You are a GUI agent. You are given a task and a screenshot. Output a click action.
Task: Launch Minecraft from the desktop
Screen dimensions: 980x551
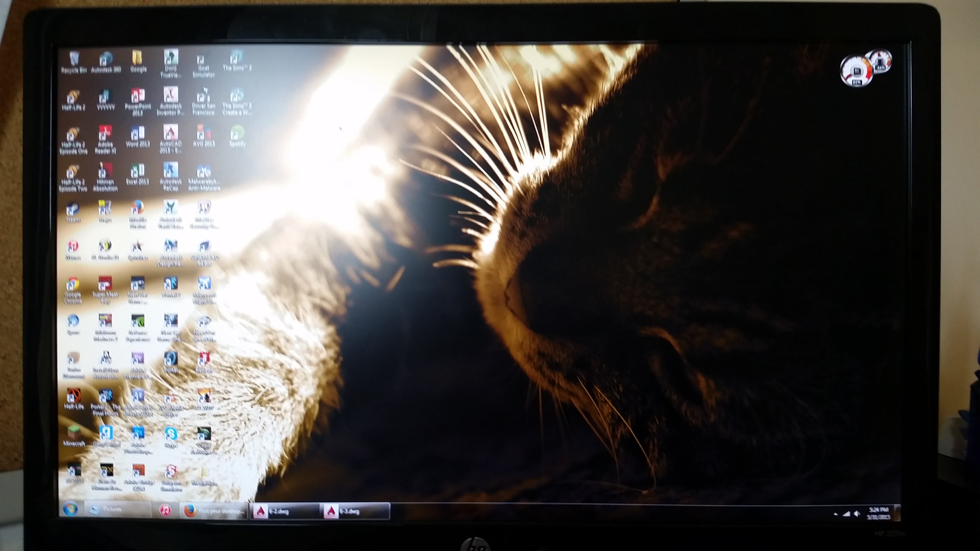click(x=74, y=436)
